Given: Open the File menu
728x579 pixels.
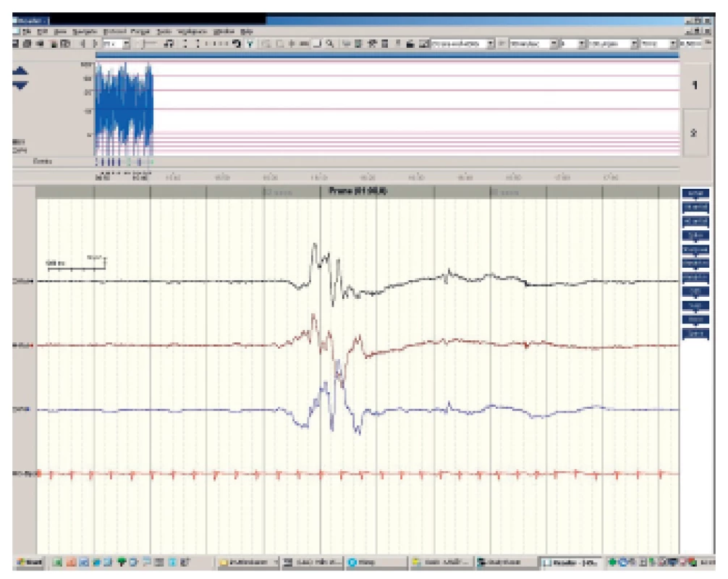Looking at the screenshot, I should point(27,32).
